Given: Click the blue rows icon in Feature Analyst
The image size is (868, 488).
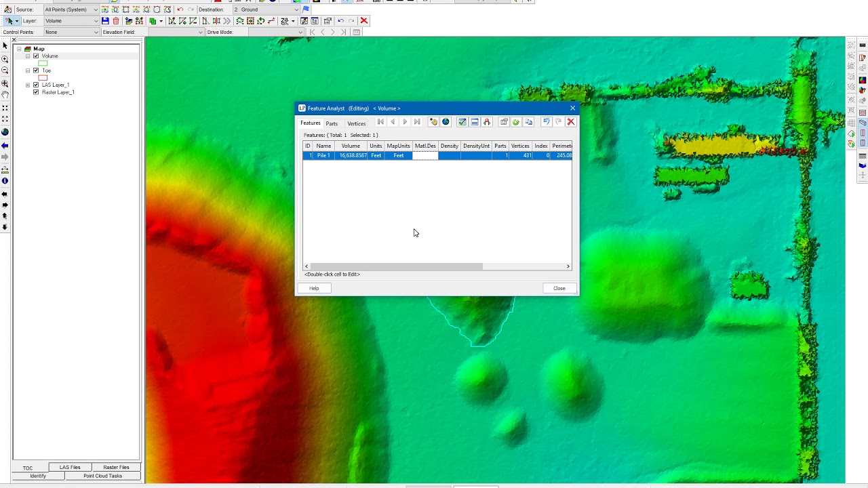Looking at the screenshot, I should pyautogui.click(x=475, y=122).
